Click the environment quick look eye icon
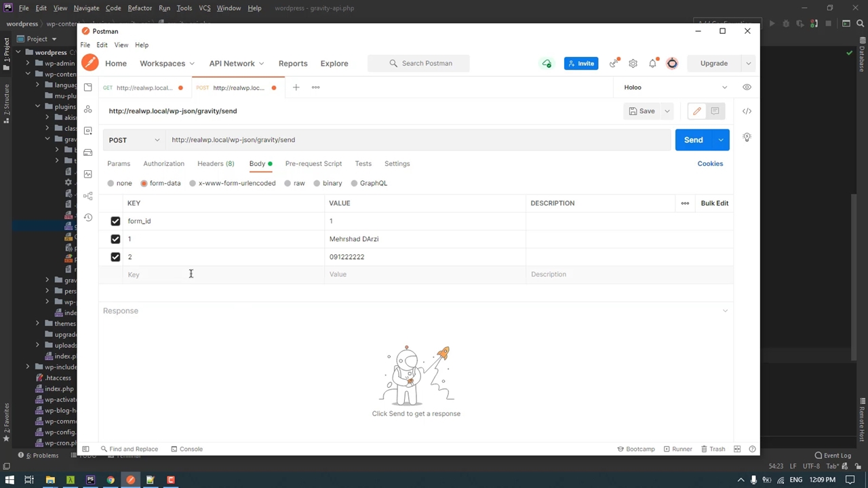Viewport: 868px width, 488px height. tap(747, 87)
